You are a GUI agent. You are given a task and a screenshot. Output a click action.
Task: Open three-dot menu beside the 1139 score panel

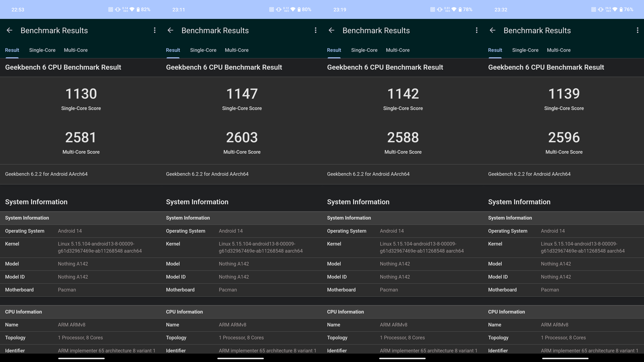(638, 30)
